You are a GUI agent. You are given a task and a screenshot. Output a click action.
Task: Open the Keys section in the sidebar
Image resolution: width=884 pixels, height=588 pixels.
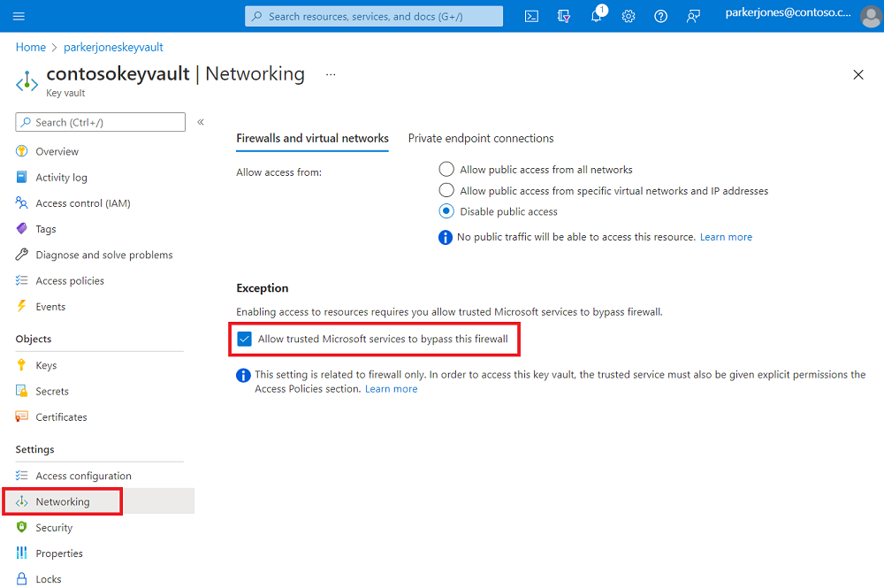coord(44,364)
